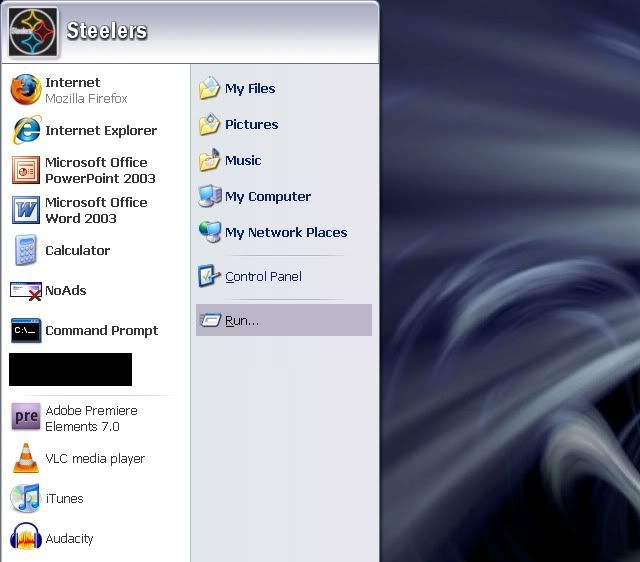Click the Steelers user account picture

[33, 32]
